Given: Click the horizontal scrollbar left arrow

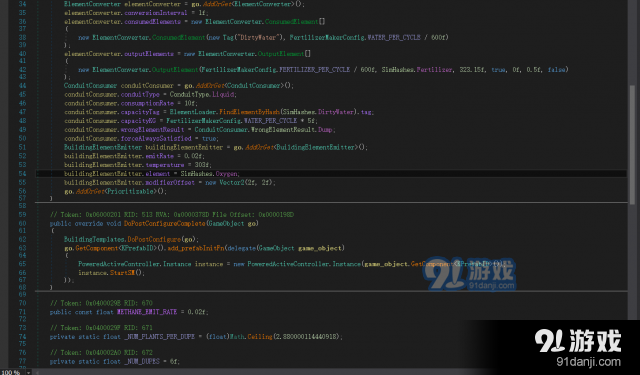Looking at the screenshot, I should (38, 372).
